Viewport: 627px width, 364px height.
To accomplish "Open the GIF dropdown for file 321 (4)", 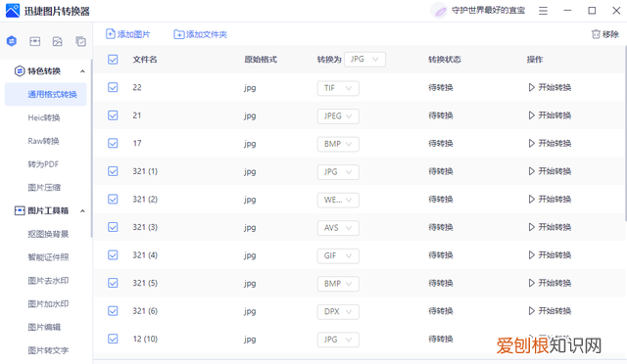I will (338, 255).
